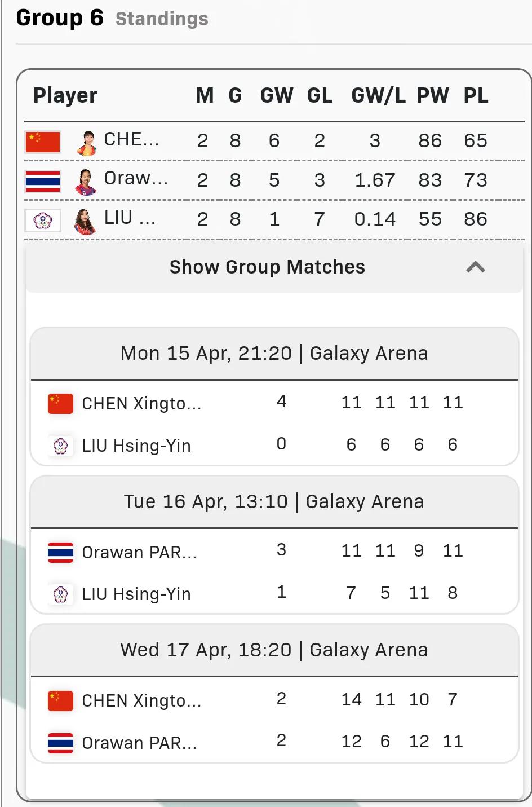Select Oraw... player name in standings
This screenshot has height=807, width=532.
136,178
